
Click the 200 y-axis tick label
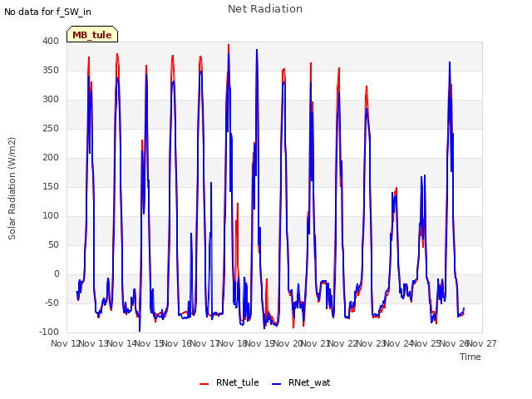[x=51, y=157]
